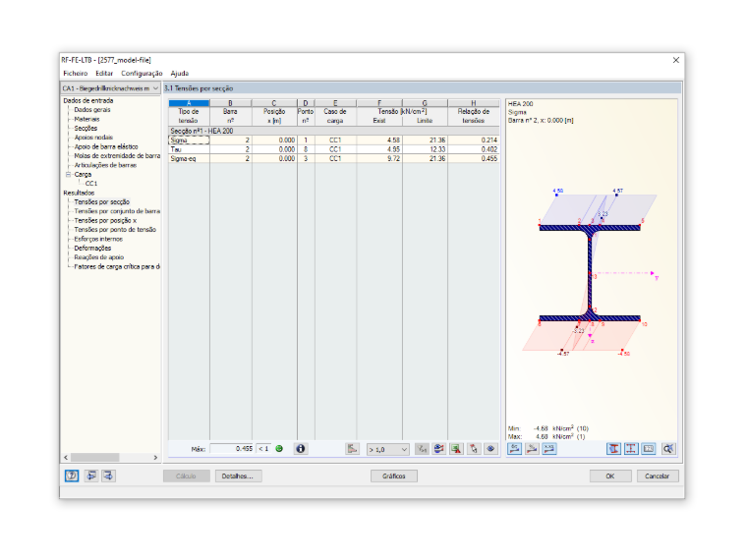This screenshot has height=560, width=747.
Task: Select Fatores de carga crítica tree item
Action: tap(117, 266)
